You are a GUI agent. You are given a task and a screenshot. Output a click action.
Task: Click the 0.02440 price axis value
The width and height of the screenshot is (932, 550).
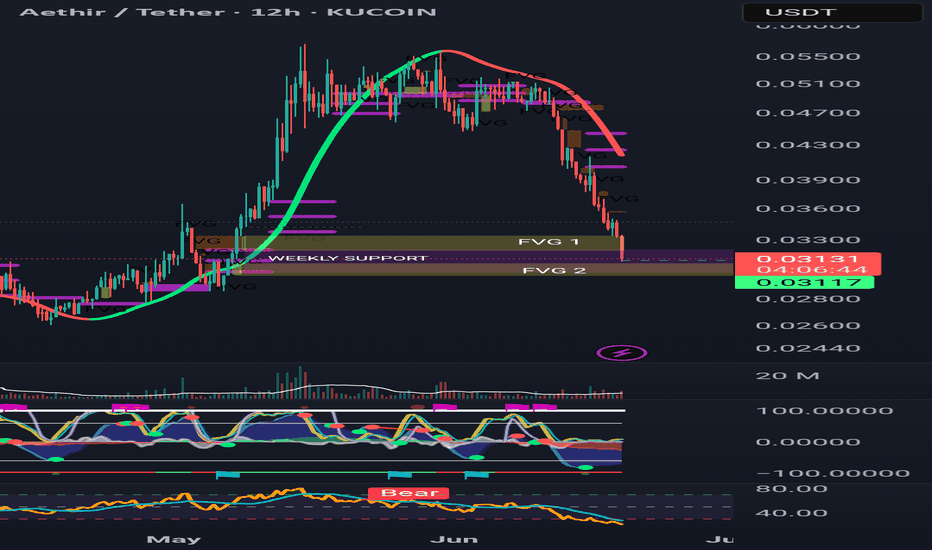(x=808, y=348)
